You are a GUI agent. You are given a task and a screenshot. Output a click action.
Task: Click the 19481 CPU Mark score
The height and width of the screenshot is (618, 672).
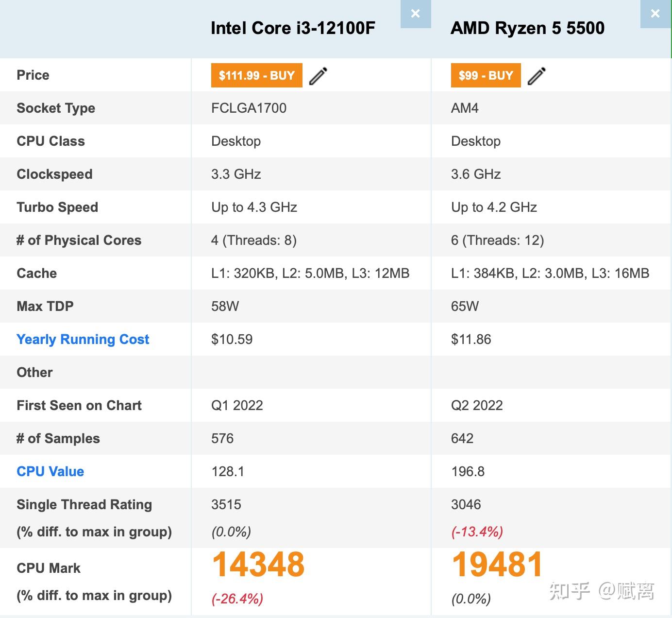497,565
